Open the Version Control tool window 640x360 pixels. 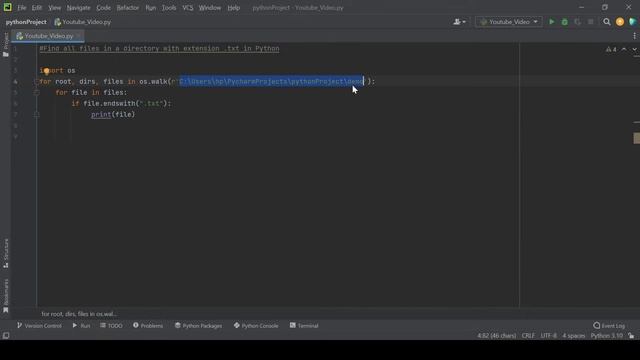39,326
